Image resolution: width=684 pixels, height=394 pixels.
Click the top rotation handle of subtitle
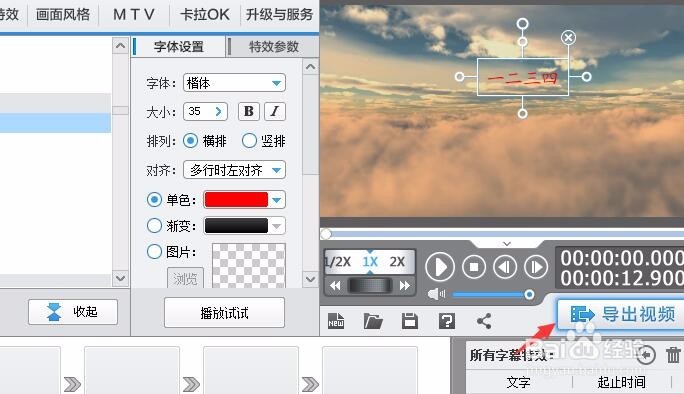523,23
